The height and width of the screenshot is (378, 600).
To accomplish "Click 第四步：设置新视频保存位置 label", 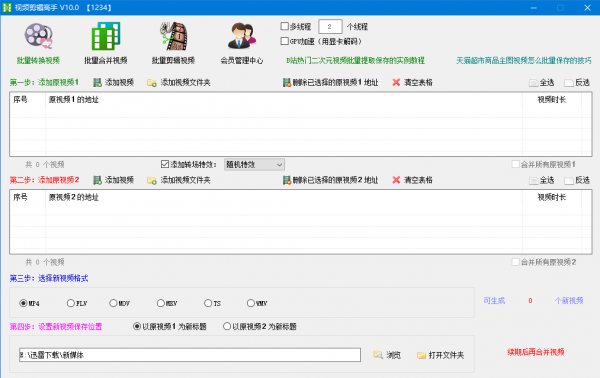I will coord(56,326).
